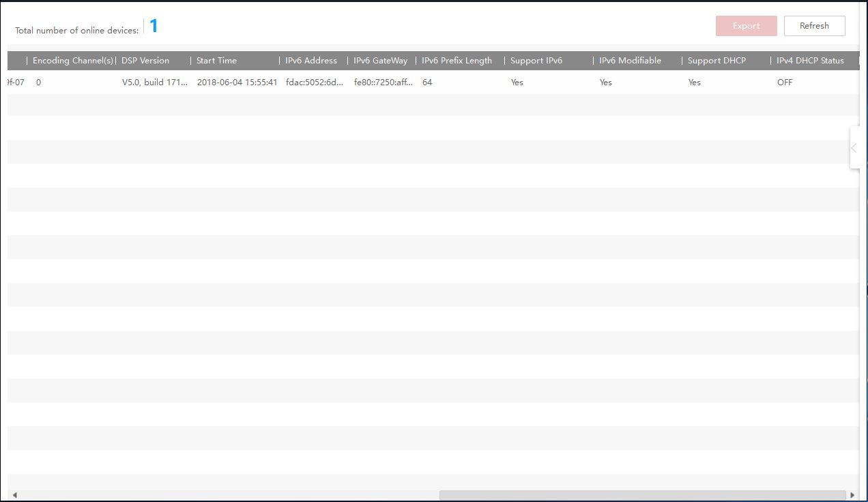Sort by Encoding Channel(s) column header

[x=72, y=61]
